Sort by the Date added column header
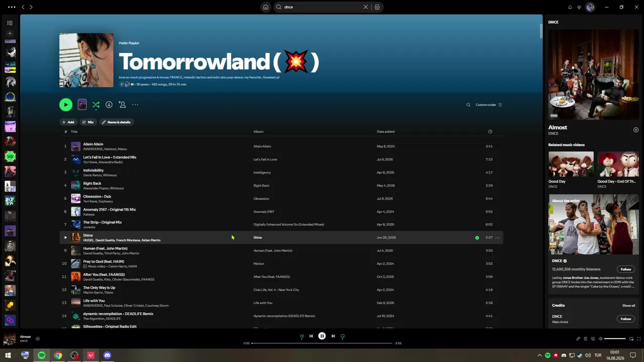This screenshot has height=362, width=644. click(x=385, y=132)
